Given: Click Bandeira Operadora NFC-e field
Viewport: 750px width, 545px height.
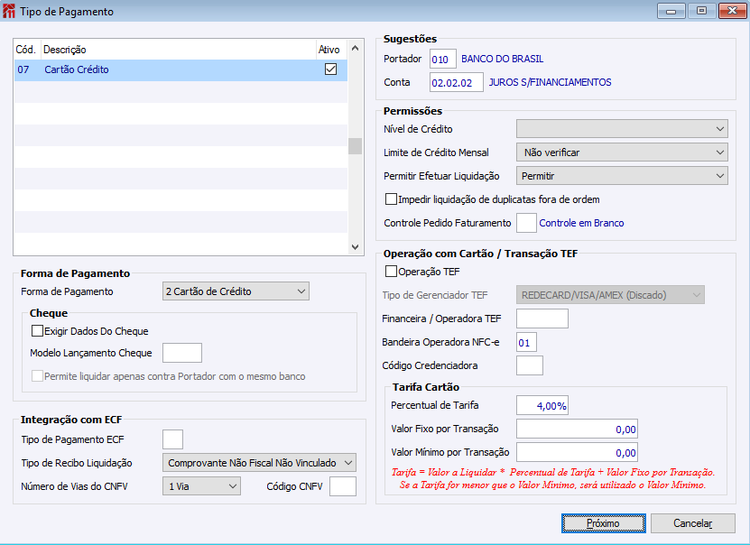Looking at the screenshot, I should (526, 342).
